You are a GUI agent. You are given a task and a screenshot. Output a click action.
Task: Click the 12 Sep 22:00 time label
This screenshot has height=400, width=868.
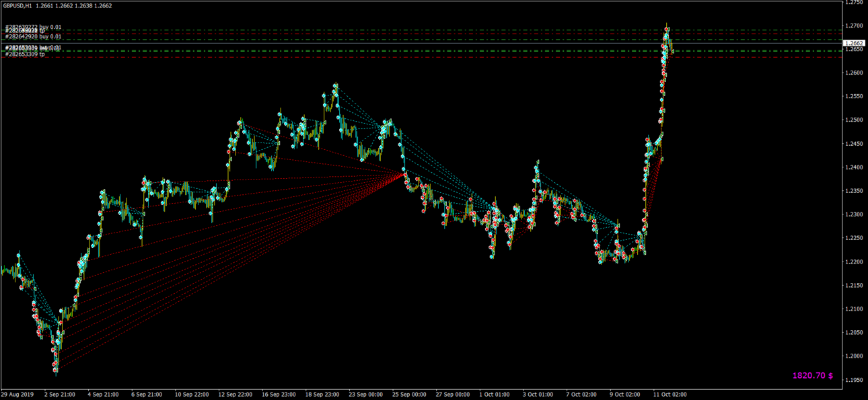click(236, 395)
